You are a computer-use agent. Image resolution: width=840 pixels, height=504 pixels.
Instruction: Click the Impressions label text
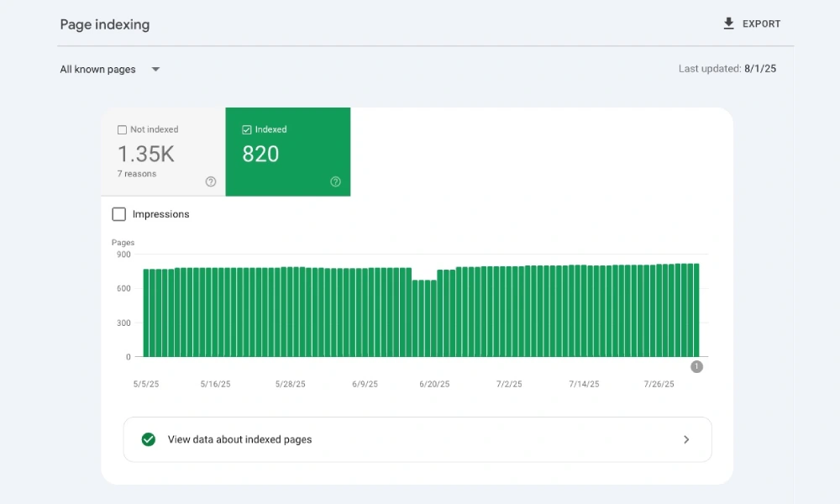(161, 214)
